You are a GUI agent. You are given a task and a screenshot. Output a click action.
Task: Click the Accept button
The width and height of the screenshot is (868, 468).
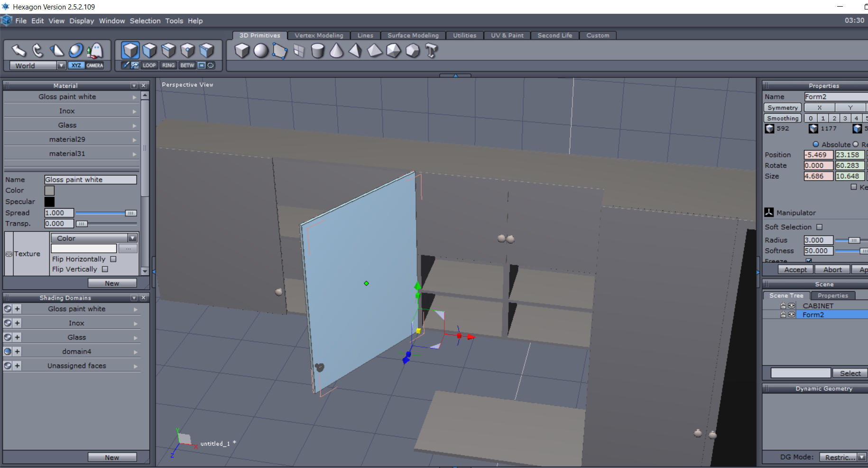(795, 269)
